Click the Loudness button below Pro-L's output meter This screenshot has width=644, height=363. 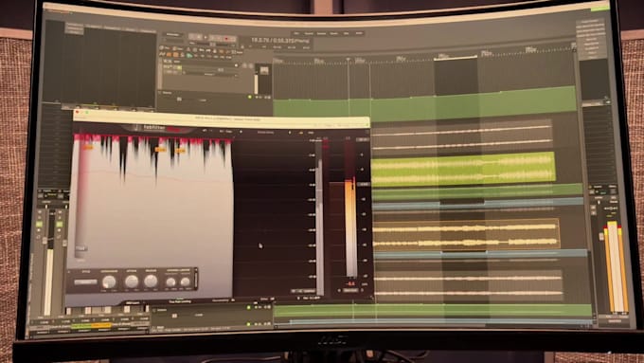point(350,290)
